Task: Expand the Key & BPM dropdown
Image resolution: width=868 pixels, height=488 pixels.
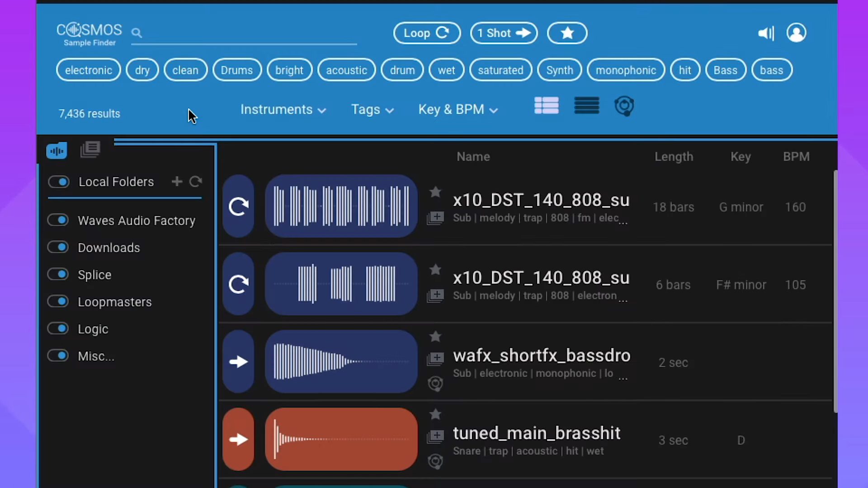Action: [458, 110]
